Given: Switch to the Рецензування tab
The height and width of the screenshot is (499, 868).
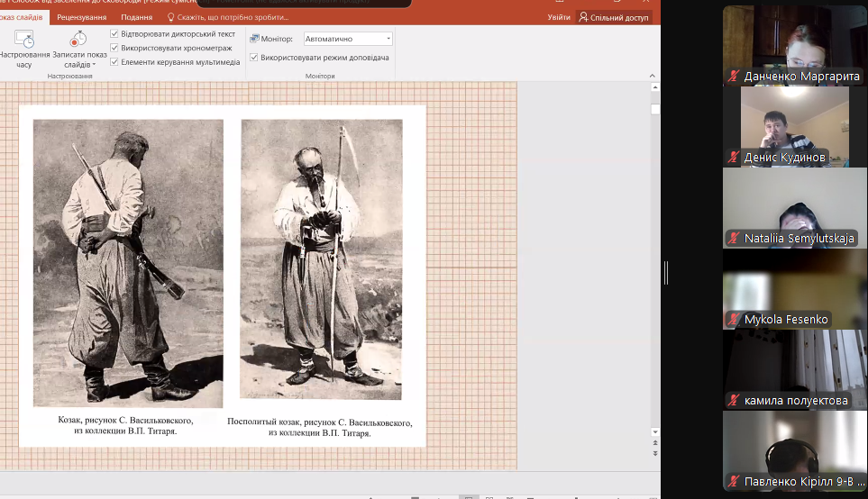Looking at the screenshot, I should pos(82,17).
